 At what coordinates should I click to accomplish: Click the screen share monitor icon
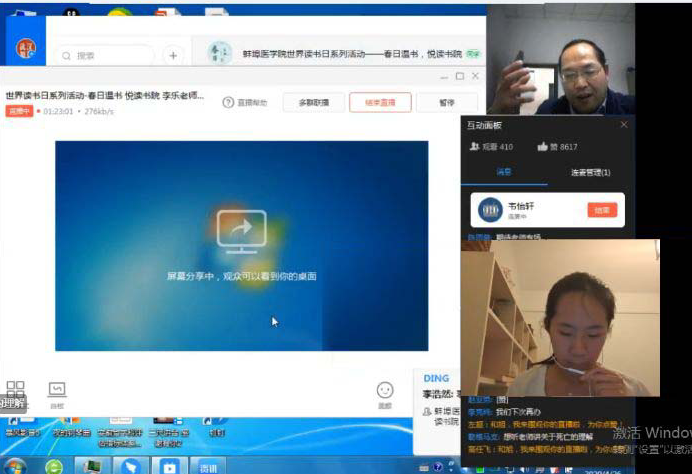coord(241,231)
